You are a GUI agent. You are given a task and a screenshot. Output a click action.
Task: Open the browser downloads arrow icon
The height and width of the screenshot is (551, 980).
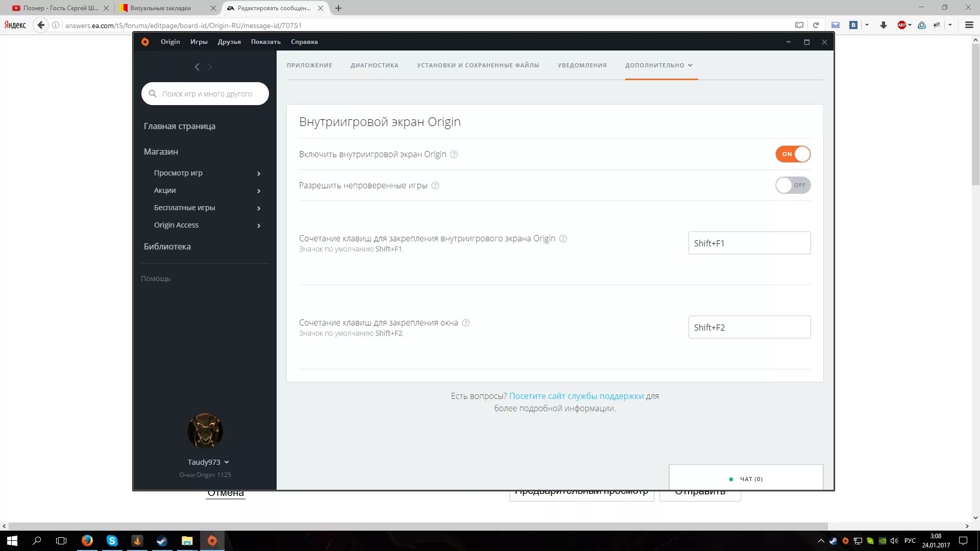click(x=883, y=25)
